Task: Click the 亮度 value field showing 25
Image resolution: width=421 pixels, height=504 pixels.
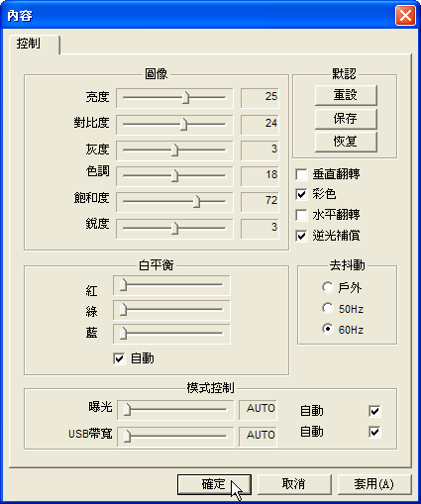Action: pos(260,98)
